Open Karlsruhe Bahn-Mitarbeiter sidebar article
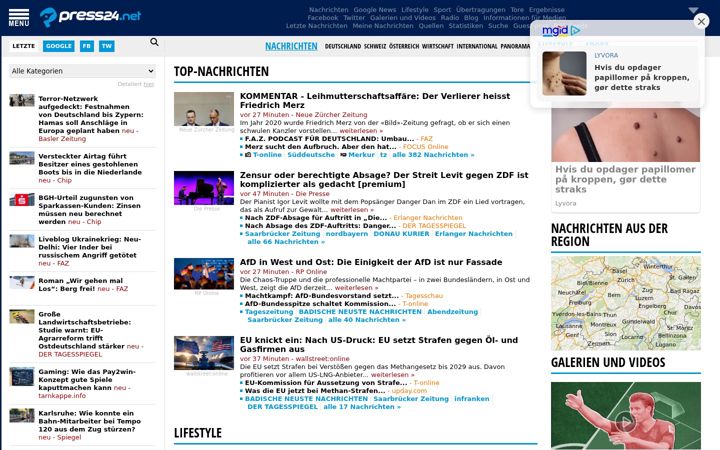Screen dimensions: 720x450 90,421
